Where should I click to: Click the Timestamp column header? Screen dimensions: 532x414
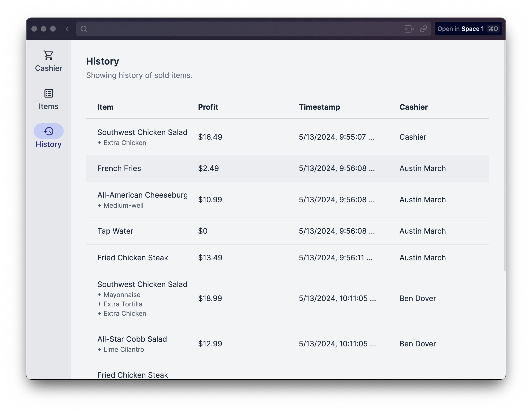click(x=319, y=107)
